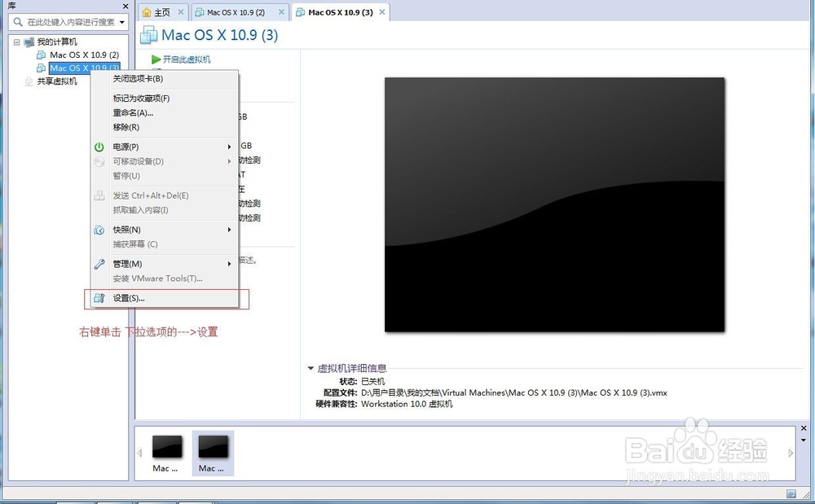Screen dimensions: 815x504
Task: Close the Mac OS X 10.9 (2) tab
Action: pos(281,11)
